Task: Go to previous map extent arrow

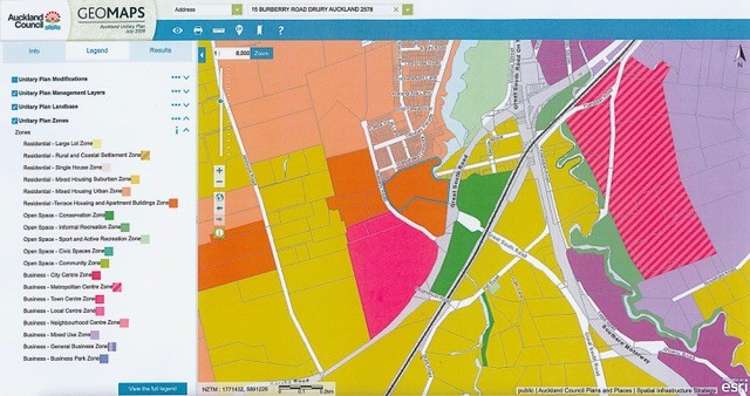Action: point(219,208)
